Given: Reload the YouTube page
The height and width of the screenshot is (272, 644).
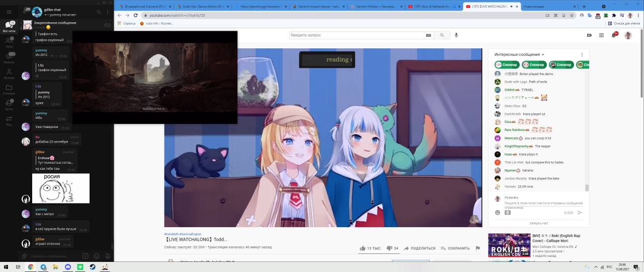Looking at the screenshot, I should [135, 16].
